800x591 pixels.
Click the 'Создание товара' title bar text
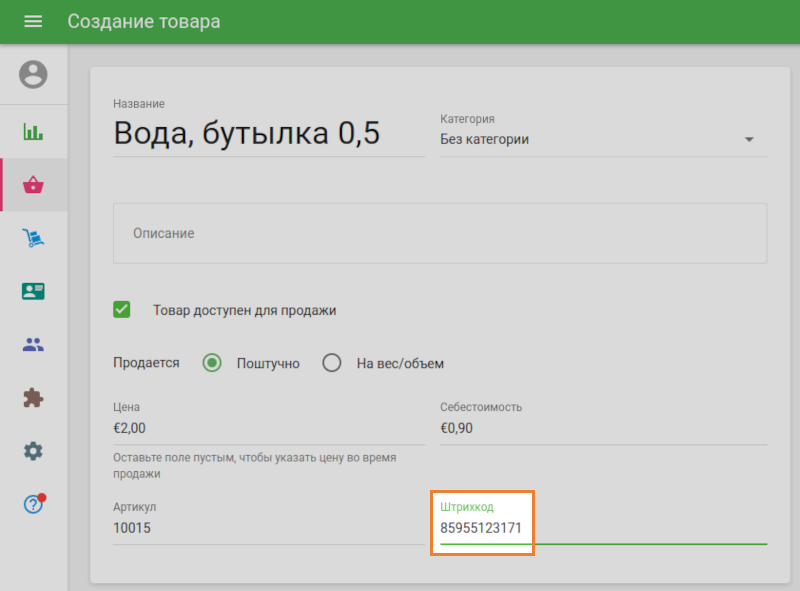click(144, 21)
